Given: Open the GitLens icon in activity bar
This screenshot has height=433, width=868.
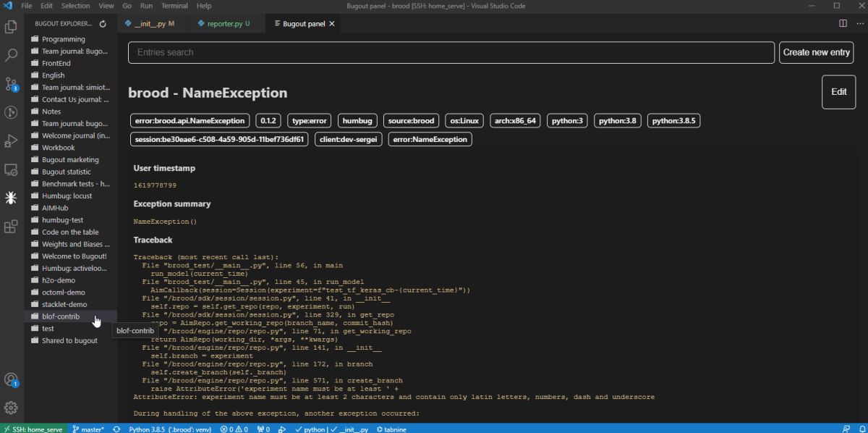Looking at the screenshot, I should tap(11, 112).
